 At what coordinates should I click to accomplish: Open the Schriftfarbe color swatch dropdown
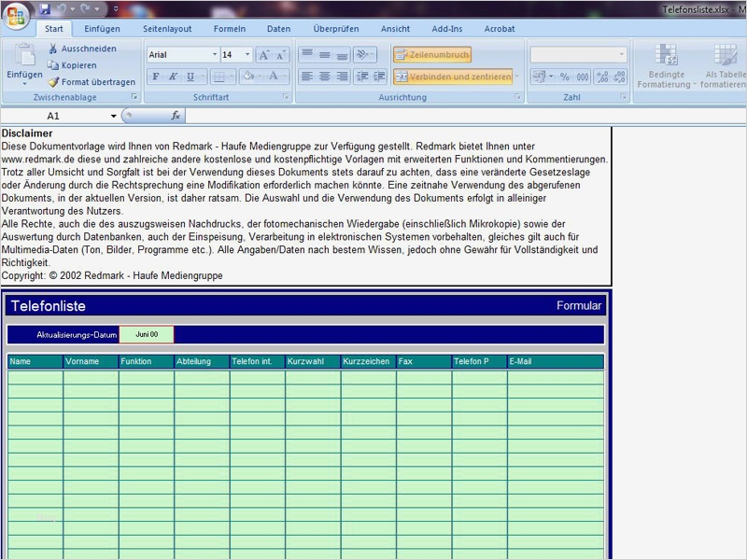tap(284, 77)
